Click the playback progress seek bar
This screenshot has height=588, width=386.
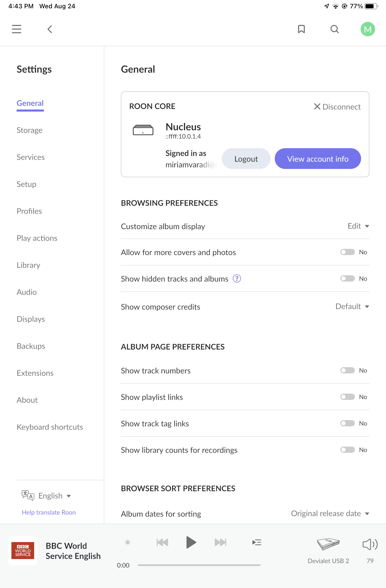tap(199, 565)
